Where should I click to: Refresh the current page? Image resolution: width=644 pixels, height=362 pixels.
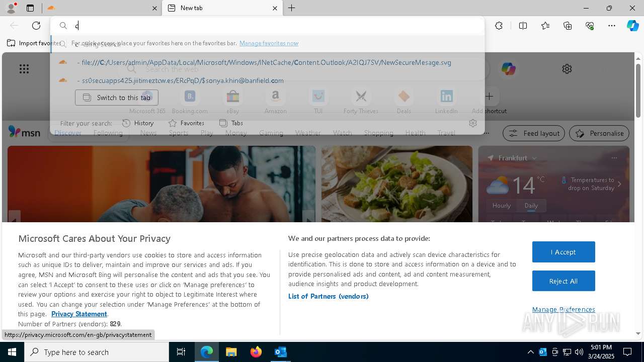coord(36,26)
